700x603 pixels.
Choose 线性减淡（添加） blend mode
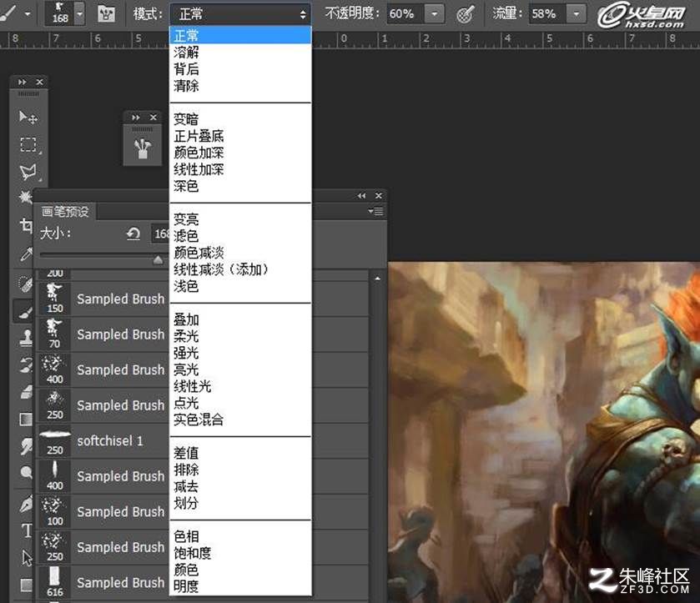tap(240, 269)
